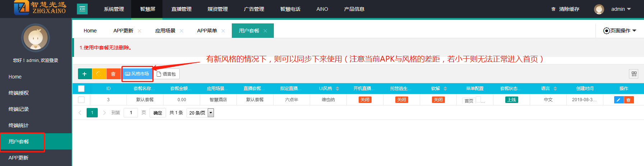Toggle the 开机直播 关闭 status badge
Viewport: 644px width, 166px height.
(x=365, y=100)
